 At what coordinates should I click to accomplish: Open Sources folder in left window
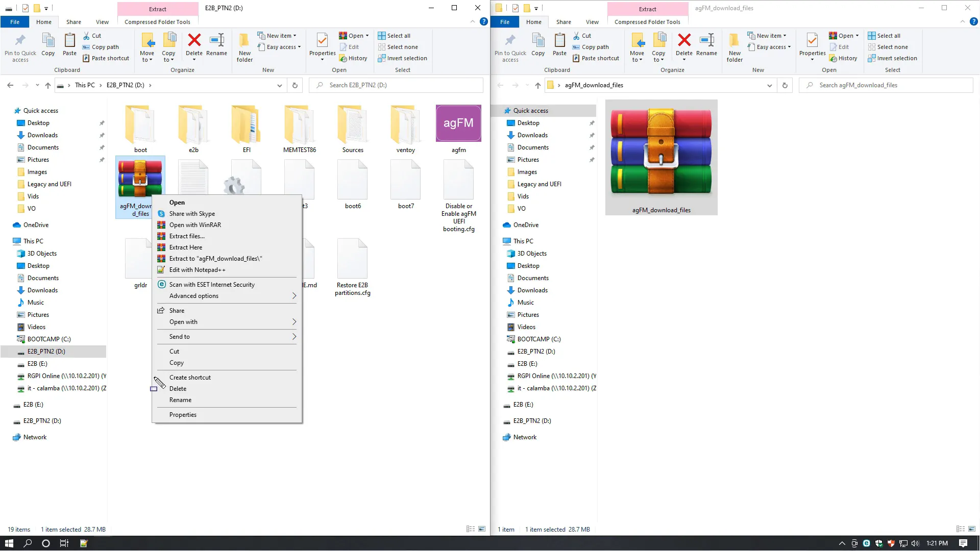point(353,129)
